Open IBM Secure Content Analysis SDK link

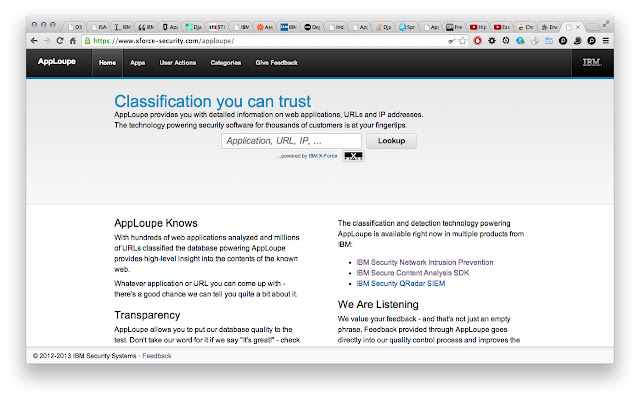pos(413,273)
